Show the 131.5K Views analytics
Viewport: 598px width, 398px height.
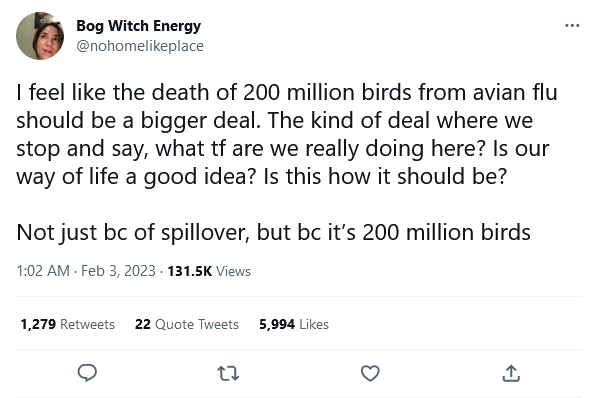click(x=209, y=271)
